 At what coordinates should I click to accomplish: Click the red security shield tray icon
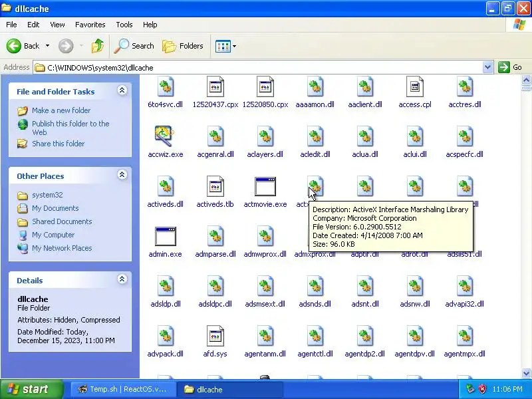tap(482, 389)
